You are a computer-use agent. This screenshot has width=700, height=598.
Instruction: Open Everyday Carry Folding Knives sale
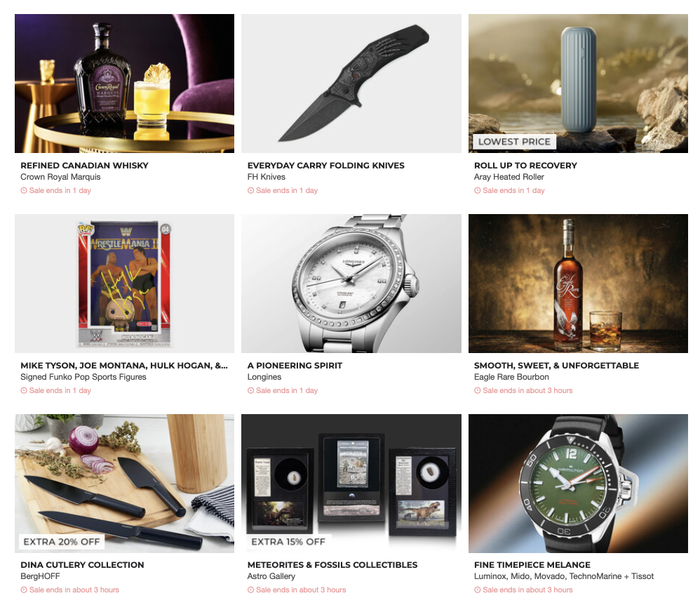[326, 165]
